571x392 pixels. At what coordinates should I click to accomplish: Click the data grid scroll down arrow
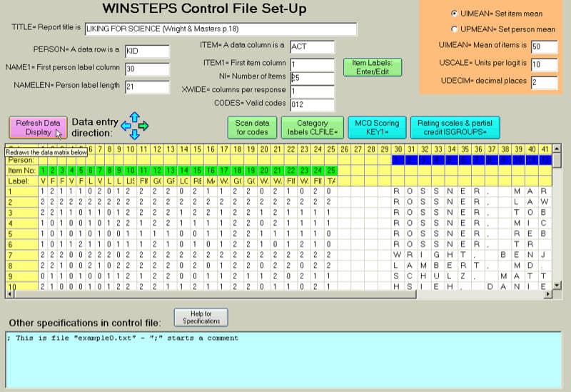click(x=557, y=286)
